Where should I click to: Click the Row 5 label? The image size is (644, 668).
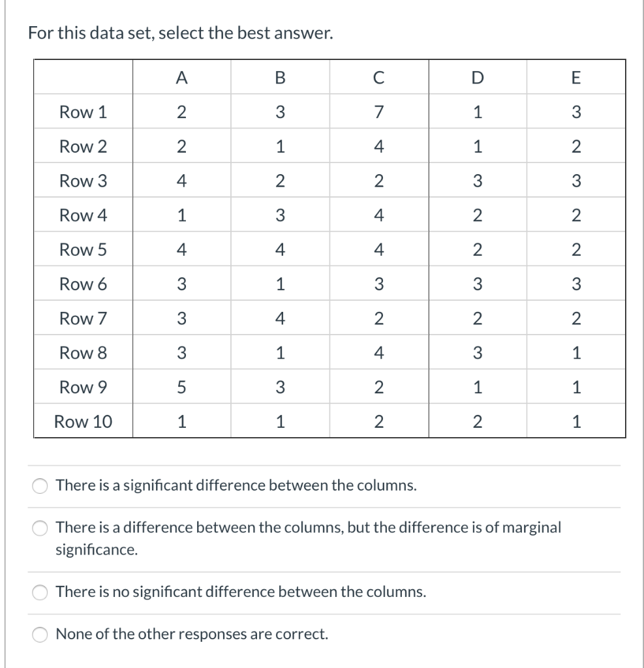click(82, 249)
